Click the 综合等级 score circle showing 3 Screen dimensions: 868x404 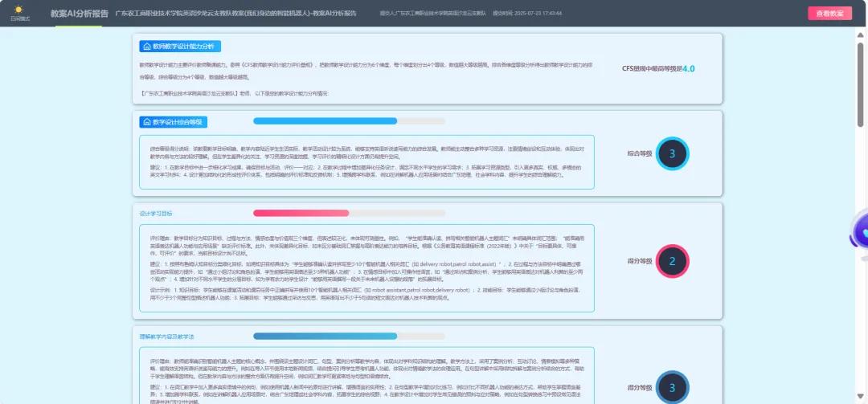672,153
